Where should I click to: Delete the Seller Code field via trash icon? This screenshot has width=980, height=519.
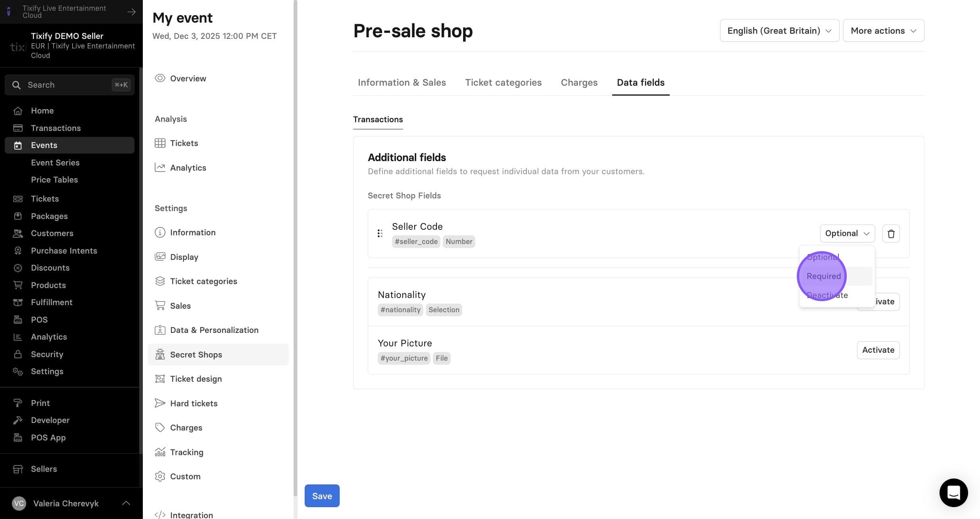[x=891, y=233]
